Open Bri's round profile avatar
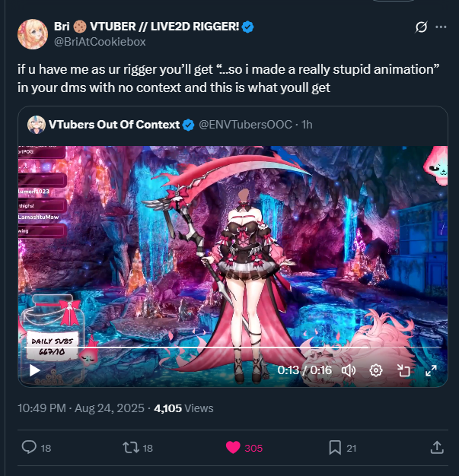 33,34
